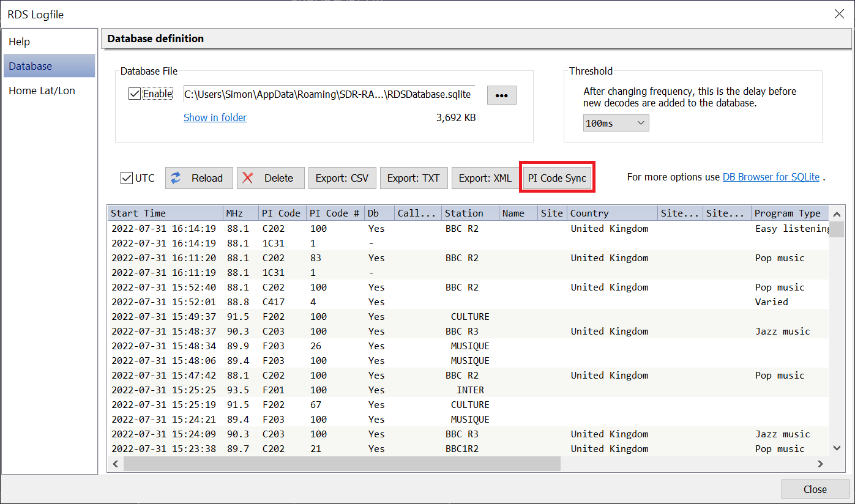Open the file browse ellipsis button
Image resolution: width=855 pixels, height=504 pixels.
coord(501,95)
